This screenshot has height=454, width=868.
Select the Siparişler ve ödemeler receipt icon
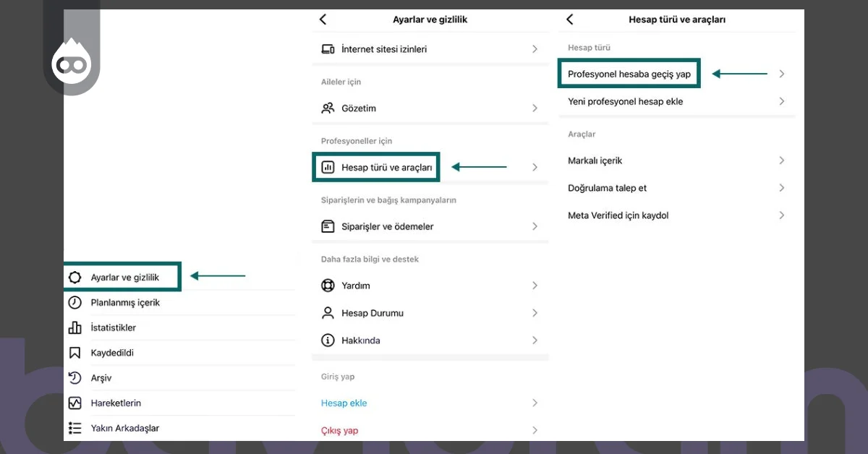pos(328,226)
